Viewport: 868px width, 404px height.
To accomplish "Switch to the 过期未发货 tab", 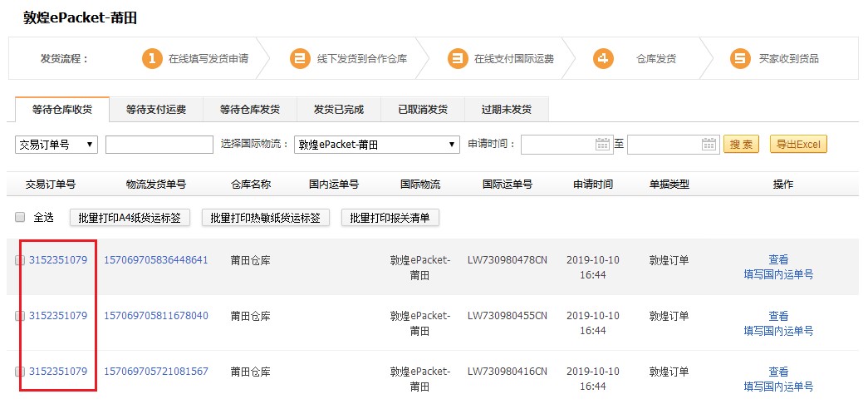I will tap(507, 109).
